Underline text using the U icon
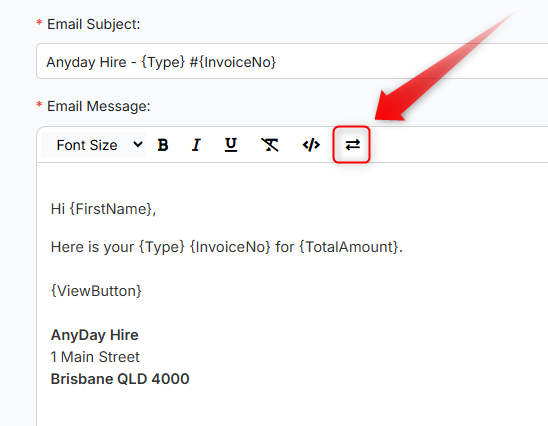 tap(231, 145)
